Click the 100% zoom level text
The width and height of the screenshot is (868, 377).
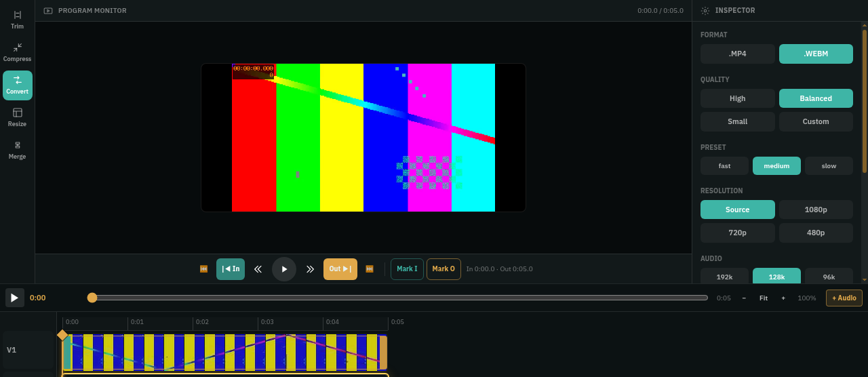807,298
